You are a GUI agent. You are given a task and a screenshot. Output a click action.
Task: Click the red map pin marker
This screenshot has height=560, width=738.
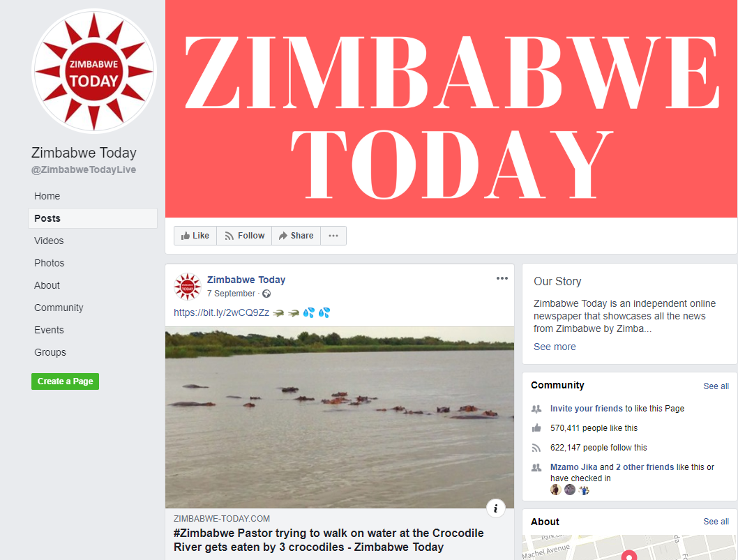tap(628, 555)
